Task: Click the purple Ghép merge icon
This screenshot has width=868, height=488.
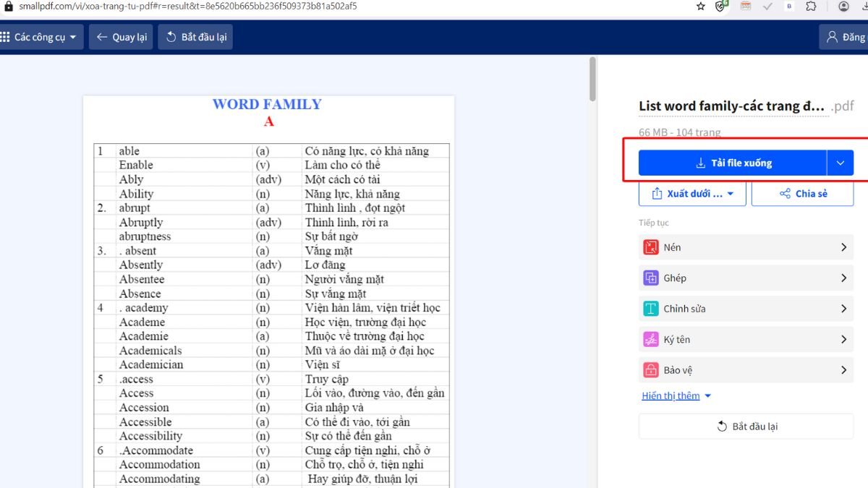Action: pos(650,278)
